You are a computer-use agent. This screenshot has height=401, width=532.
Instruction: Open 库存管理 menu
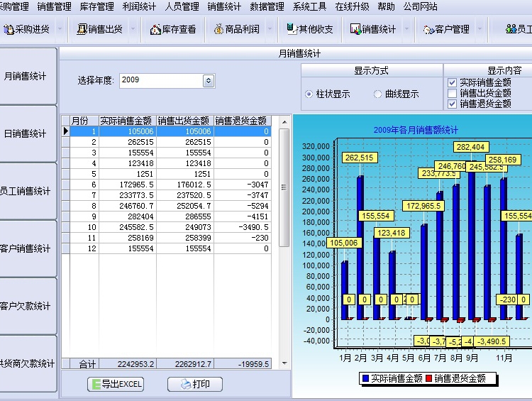[x=96, y=6]
